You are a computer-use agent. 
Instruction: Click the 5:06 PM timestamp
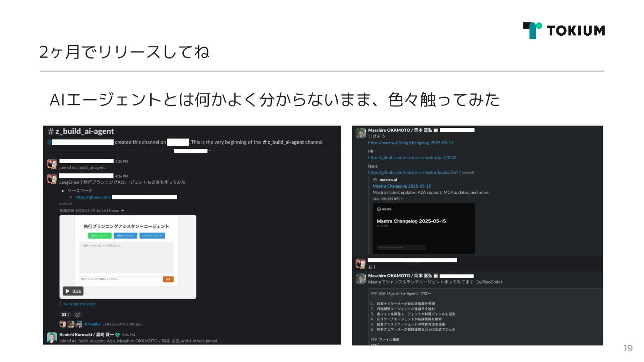point(128,335)
